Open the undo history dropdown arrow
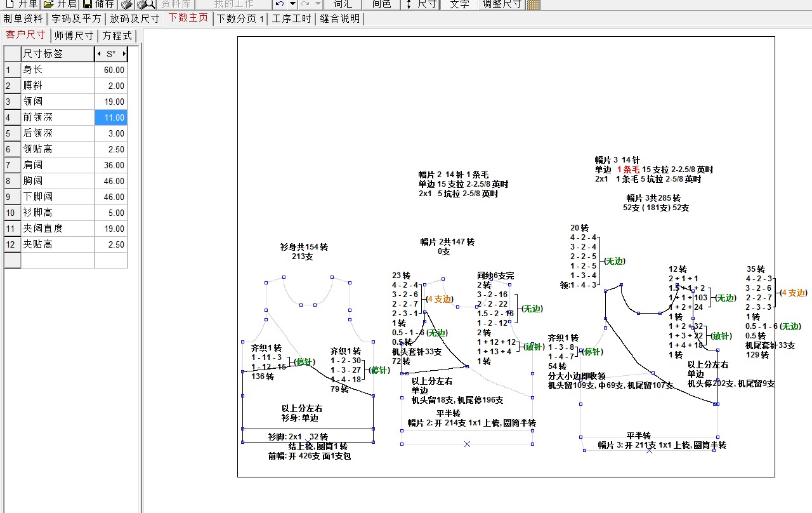 tap(293, 4)
